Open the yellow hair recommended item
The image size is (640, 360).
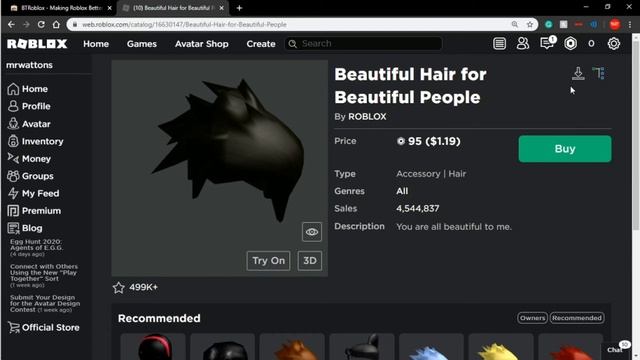(x=501, y=347)
